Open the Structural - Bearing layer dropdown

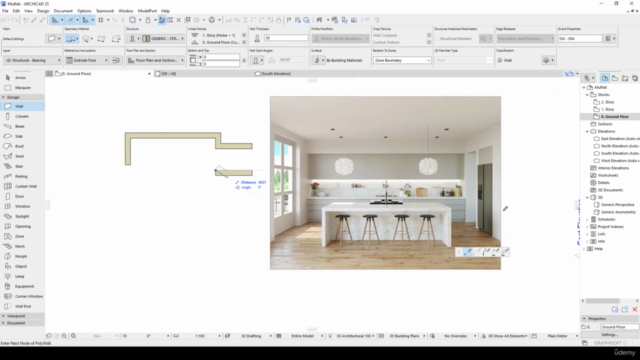(32, 60)
